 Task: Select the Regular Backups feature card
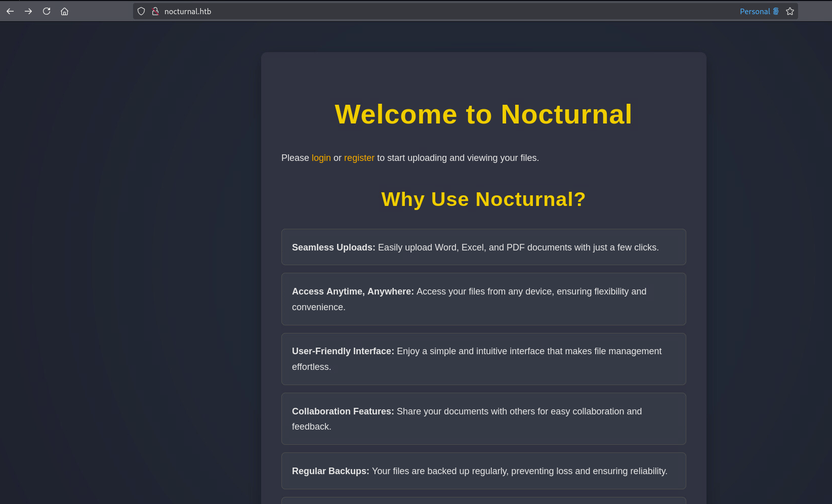coord(483,471)
